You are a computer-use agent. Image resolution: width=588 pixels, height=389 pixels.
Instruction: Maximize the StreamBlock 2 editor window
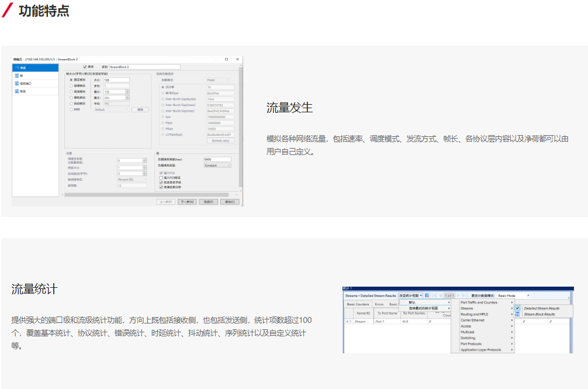click(x=226, y=59)
